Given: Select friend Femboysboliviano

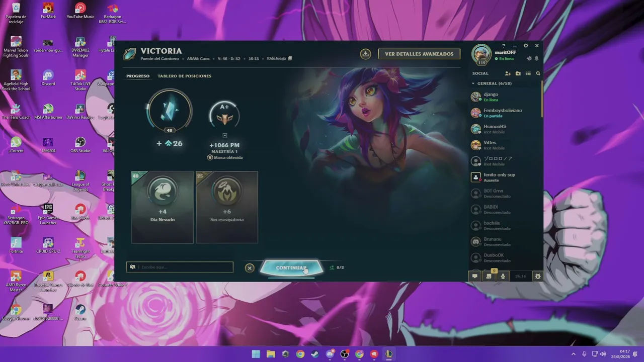Looking at the screenshot, I should pos(505,113).
